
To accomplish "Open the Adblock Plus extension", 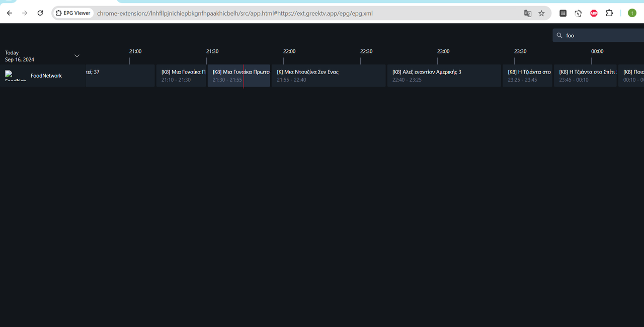I will pyautogui.click(x=594, y=13).
